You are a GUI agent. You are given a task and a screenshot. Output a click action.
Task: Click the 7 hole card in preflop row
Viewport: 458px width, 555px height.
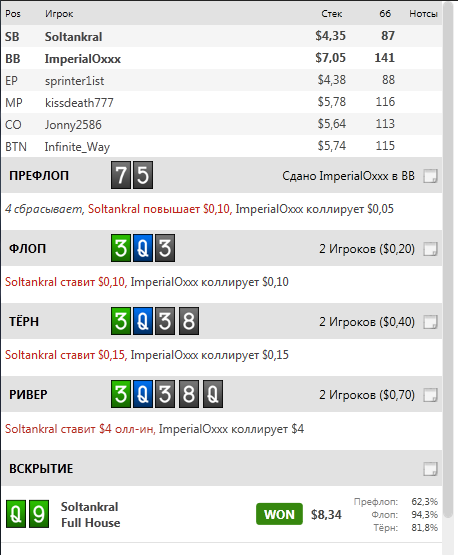(121, 175)
